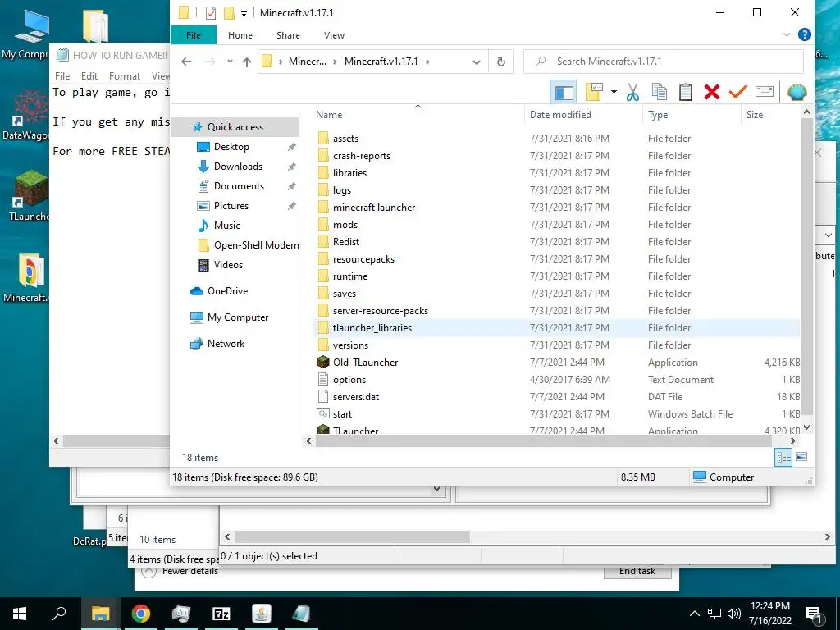Click the Refresh button next to address bar
The image size is (840, 630).
pyautogui.click(x=501, y=62)
